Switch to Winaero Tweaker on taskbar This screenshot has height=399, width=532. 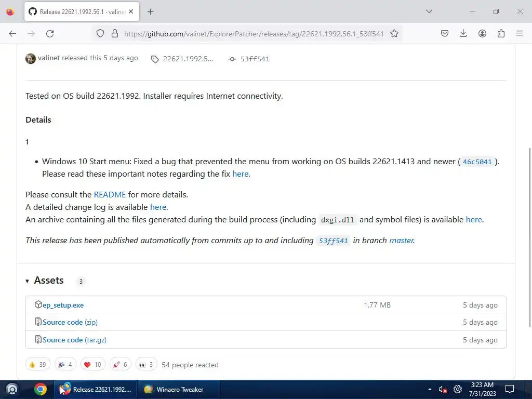pyautogui.click(x=179, y=390)
